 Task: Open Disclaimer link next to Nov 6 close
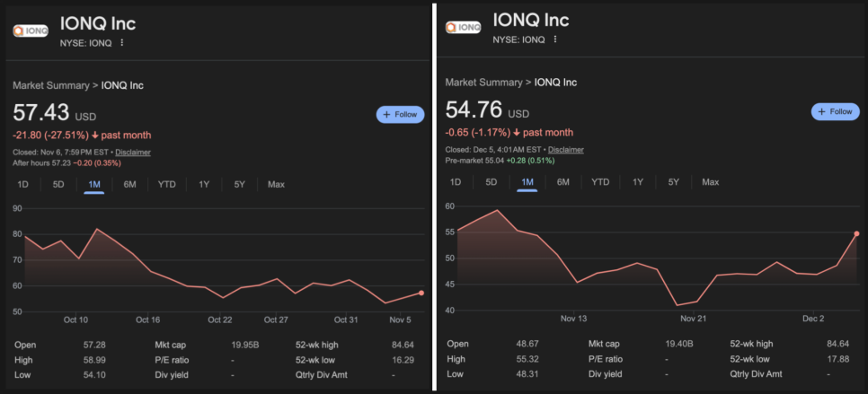[x=133, y=153]
